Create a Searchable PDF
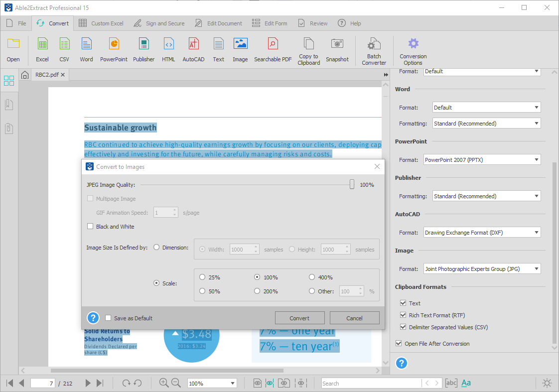The height and width of the screenshot is (392, 559). tap(273, 49)
